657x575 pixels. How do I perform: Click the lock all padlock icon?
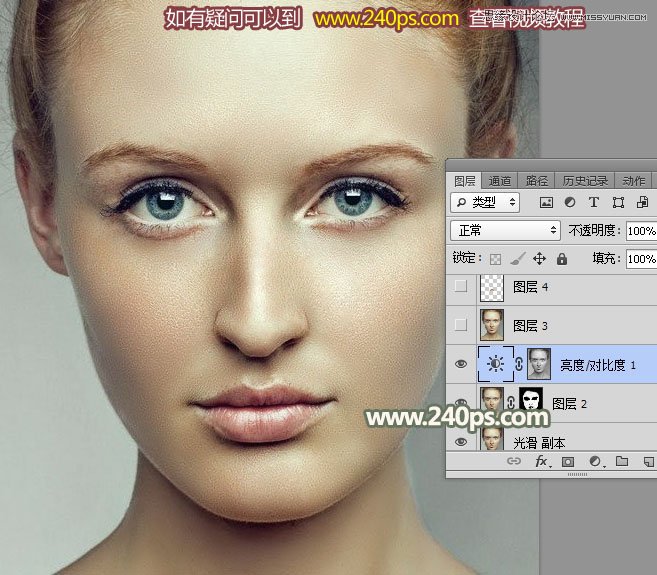tap(561, 259)
